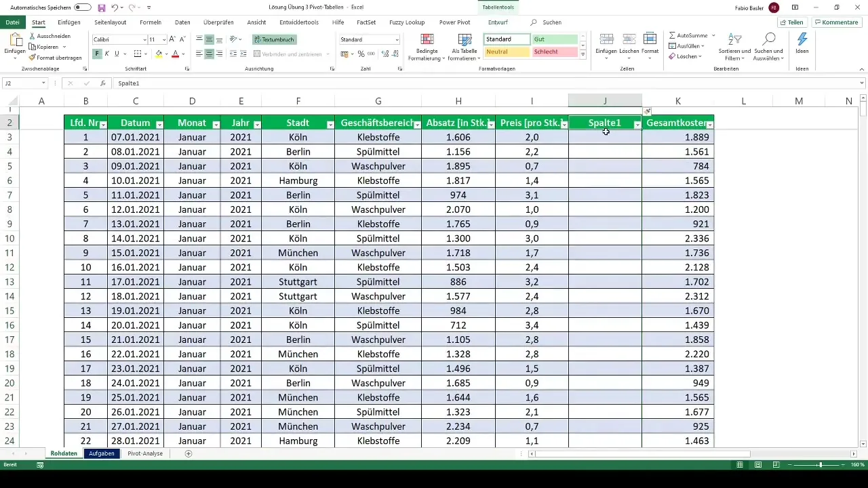
Task: Switch to the Daten ribbon tab
Action: [182, 22]
